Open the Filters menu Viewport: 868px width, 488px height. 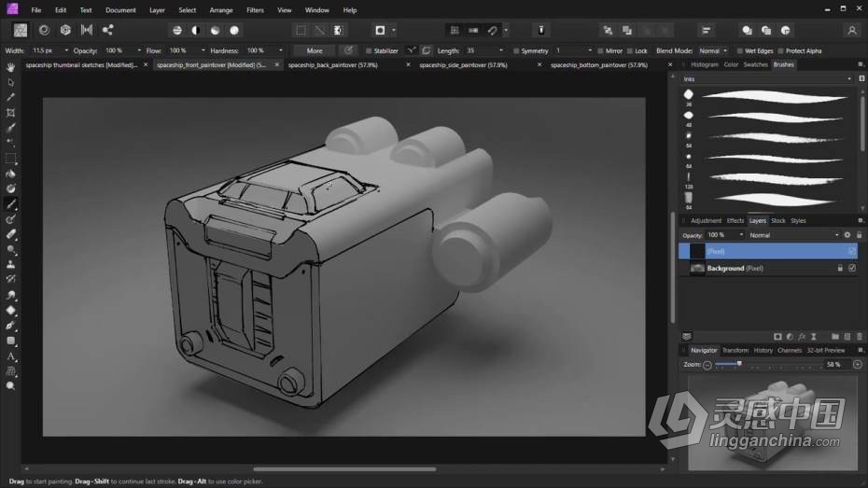pos(255,10)
